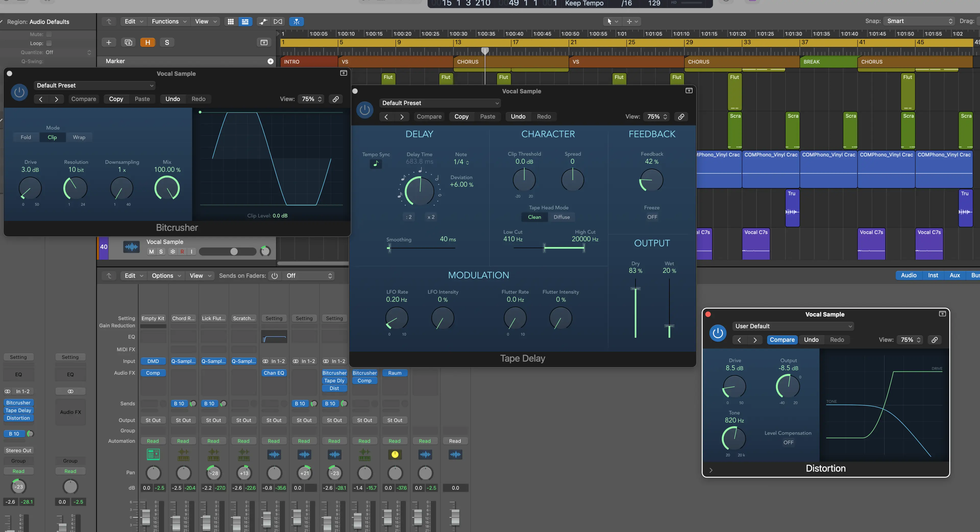Click the add Marker plus icon
This screenshot has width=980, height=532.
click(270, 61)
